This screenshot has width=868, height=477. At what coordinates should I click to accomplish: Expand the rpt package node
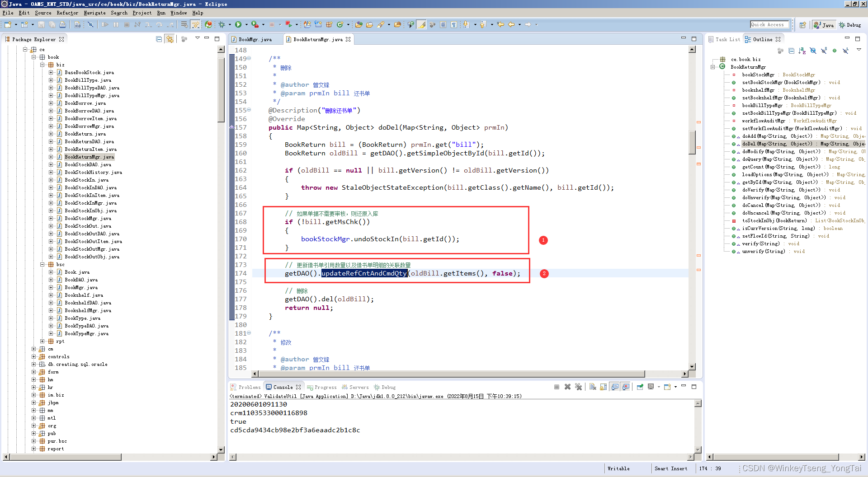tap(42, 341)
